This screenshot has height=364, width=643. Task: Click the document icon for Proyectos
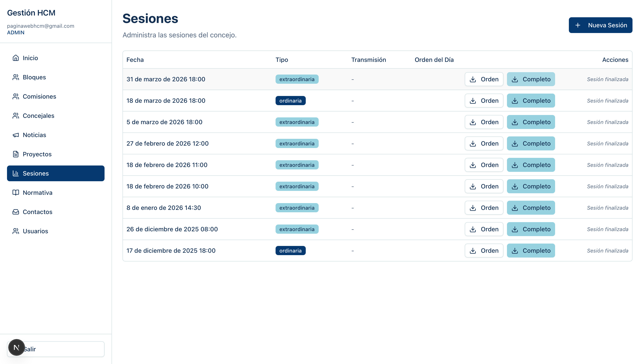point(16,154)
